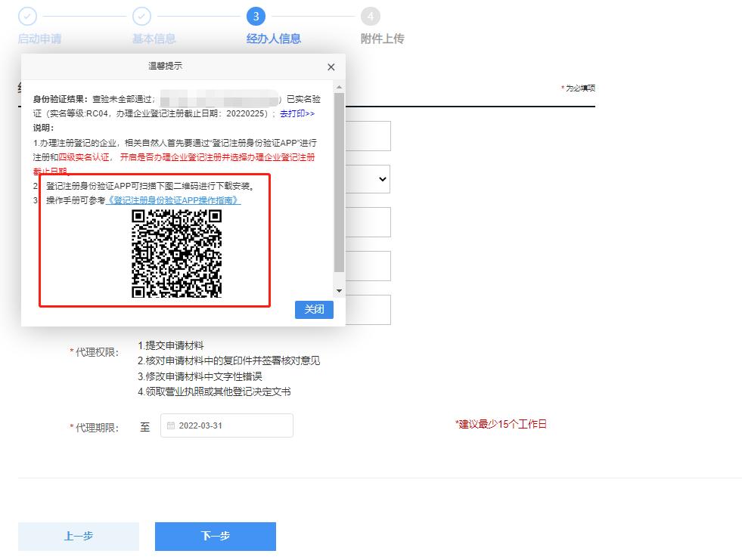This screenshot has height=560, width=742.
Task: Click the completed 启动申请 step checkmark icon
Action: (x=27, y=14)
